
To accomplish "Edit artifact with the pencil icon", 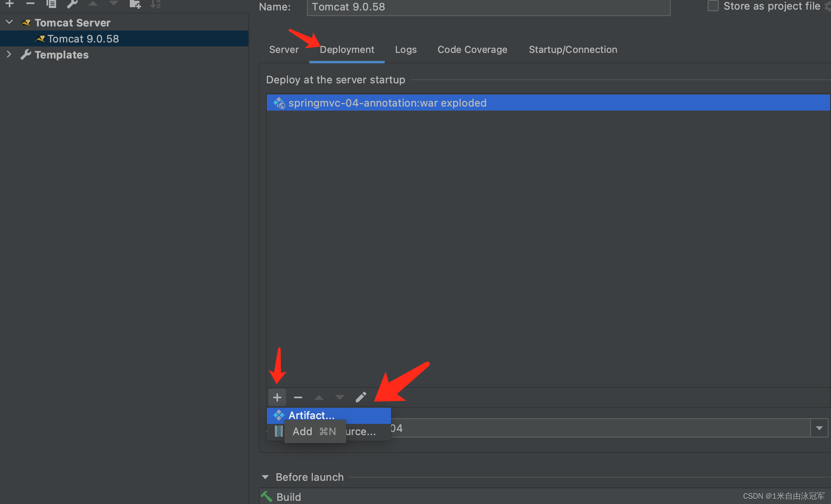I will (361, 397).
